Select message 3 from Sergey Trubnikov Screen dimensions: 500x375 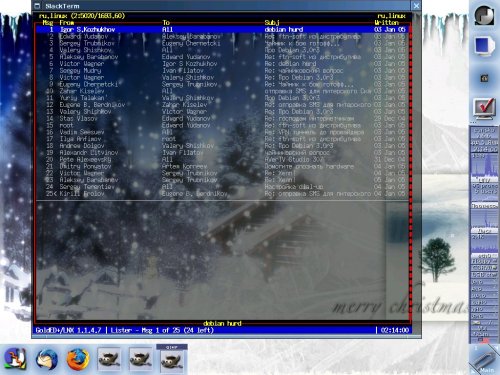tap(223, 43)
